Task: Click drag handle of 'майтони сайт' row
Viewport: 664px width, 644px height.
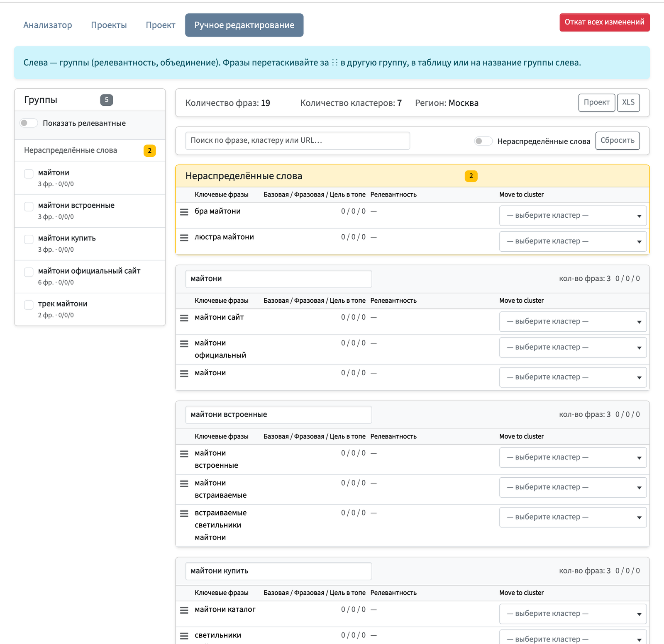Action: click(184, 318)
